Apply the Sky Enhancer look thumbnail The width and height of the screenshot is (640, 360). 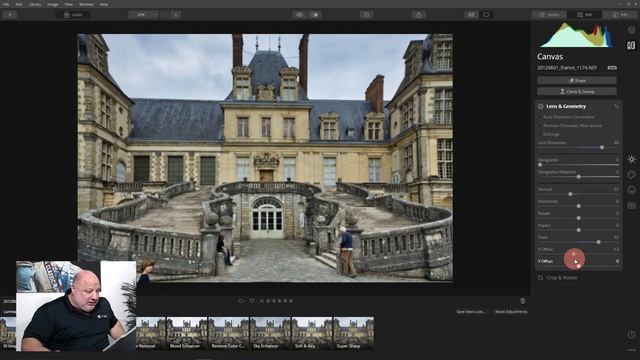click(x=270, y=333)
